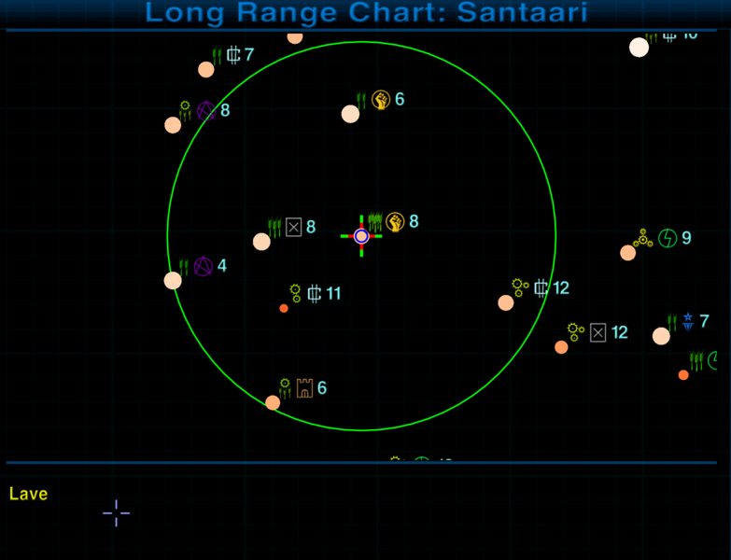Click the Long Range Chart: Santaari title

coord(366,13)
